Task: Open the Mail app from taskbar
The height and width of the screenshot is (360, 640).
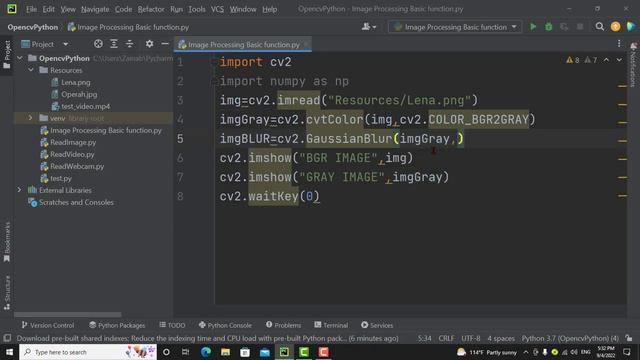Action: click(264, 352)
